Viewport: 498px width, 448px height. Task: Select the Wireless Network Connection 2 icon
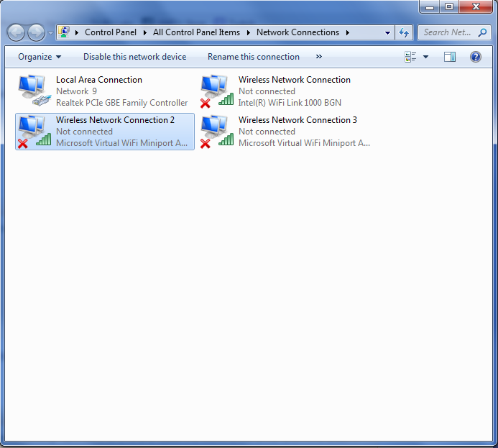[34, 131]
